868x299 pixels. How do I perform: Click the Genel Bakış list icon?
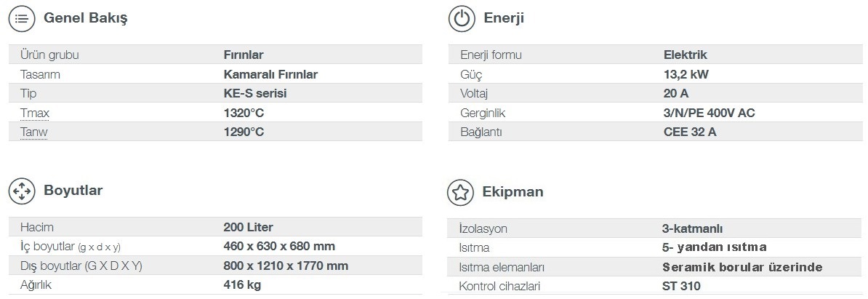pyautogui.click(x=22, y=19)
